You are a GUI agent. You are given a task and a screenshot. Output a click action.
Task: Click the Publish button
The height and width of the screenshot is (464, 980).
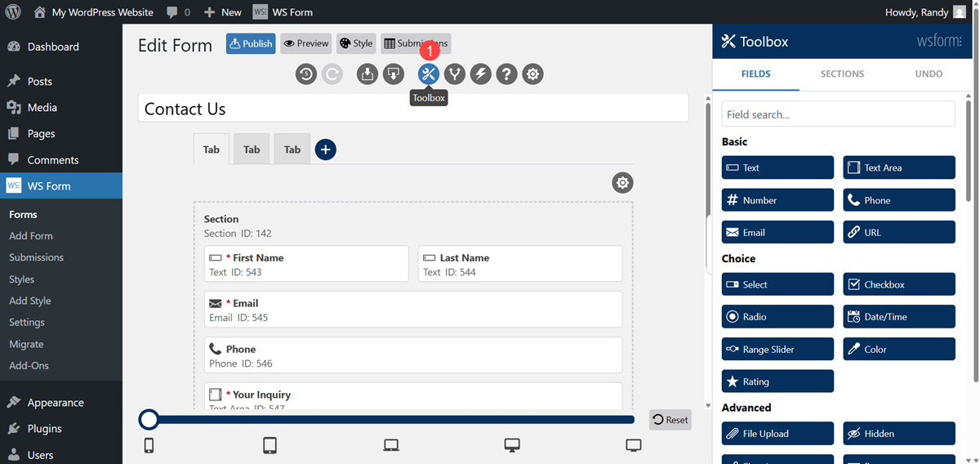251,43
